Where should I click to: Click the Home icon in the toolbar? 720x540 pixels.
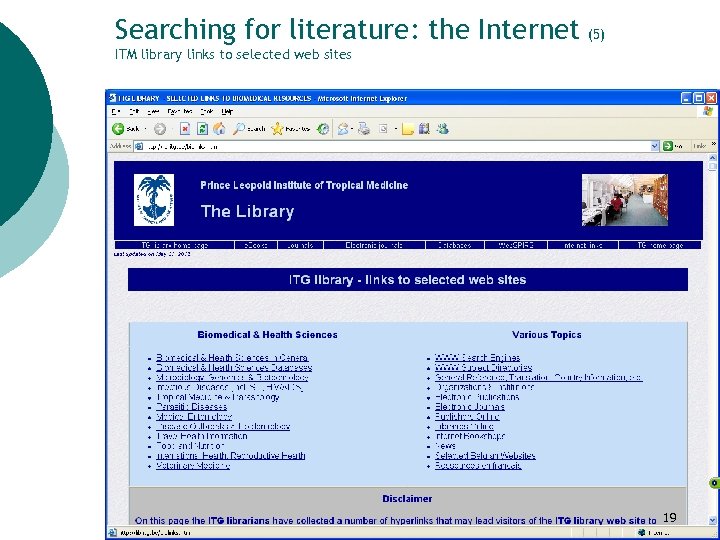click(219, 129)
